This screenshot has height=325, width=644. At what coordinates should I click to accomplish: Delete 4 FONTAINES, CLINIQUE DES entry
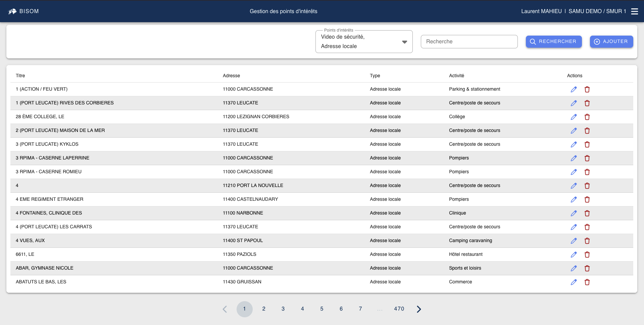click(587, 213)
